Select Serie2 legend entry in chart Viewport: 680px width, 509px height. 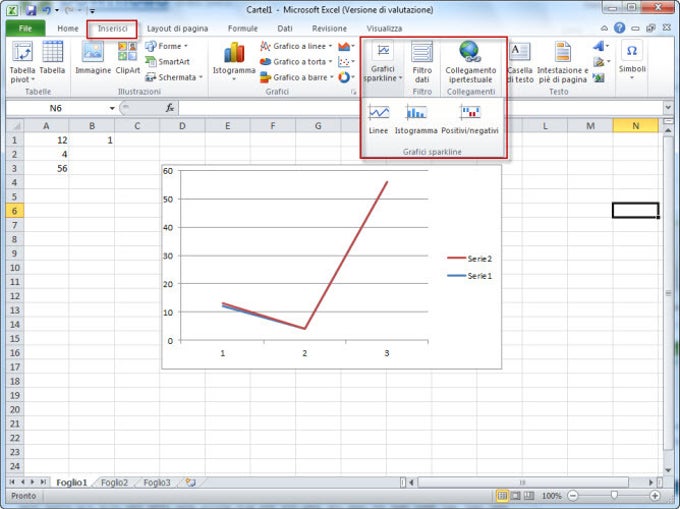click(470, 259)
